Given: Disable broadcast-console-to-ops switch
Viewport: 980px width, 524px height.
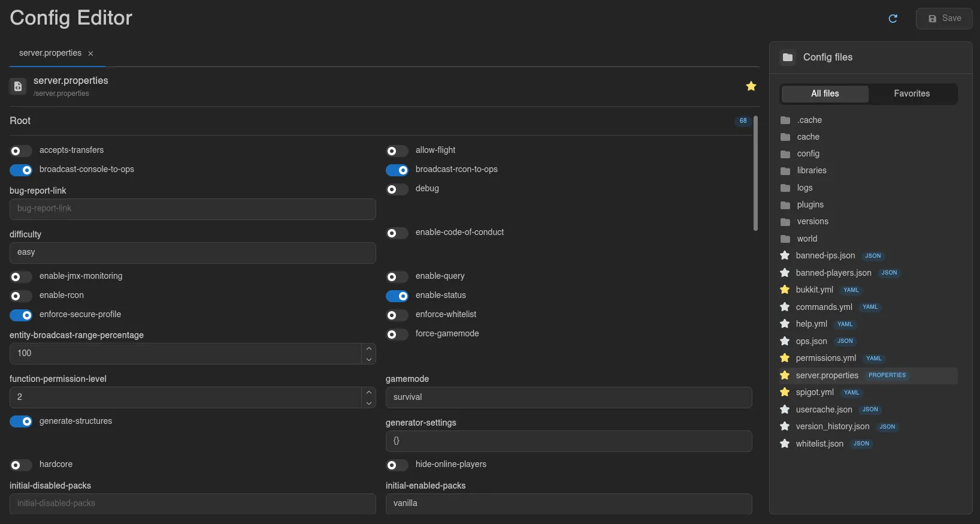Looking at the screenshot, I should 21,170.
